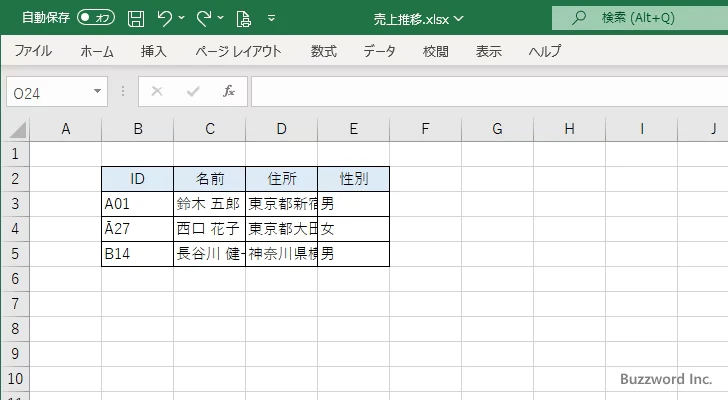Open the ファイル tab
Image resolution: width=728 pixels, height=400 pixels.
[x=33, y=51]
